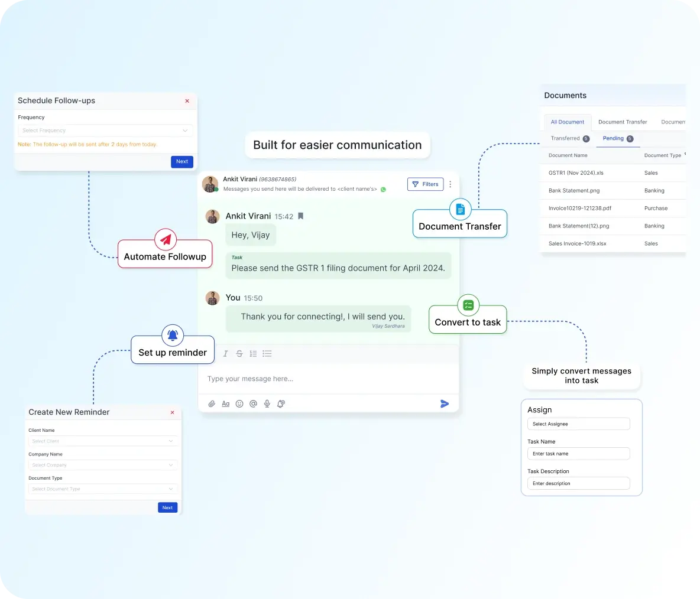Click the Filters button in chat header
The image size is (700, 599).
pyautogui.click(x=425, y=184)
